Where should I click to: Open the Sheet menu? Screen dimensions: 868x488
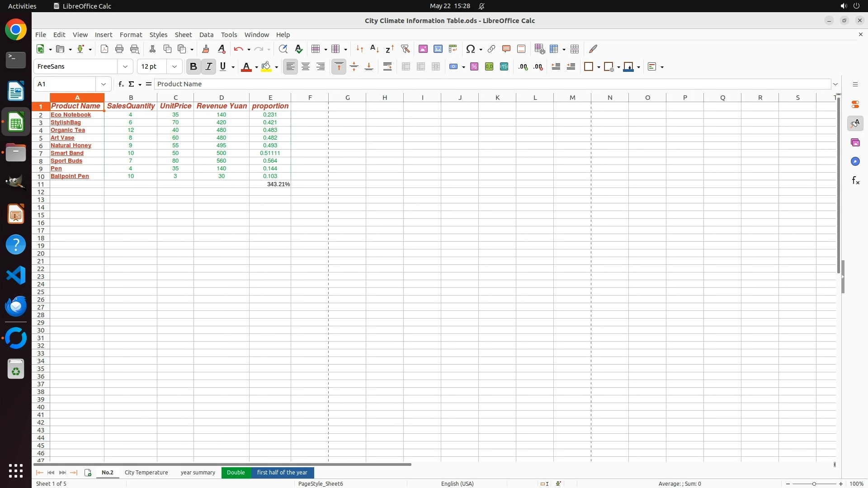[183, 35]
